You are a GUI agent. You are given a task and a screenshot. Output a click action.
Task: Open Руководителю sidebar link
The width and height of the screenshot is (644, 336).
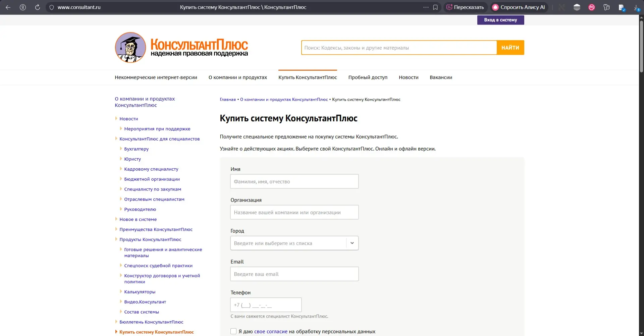[x=140, y=209]
